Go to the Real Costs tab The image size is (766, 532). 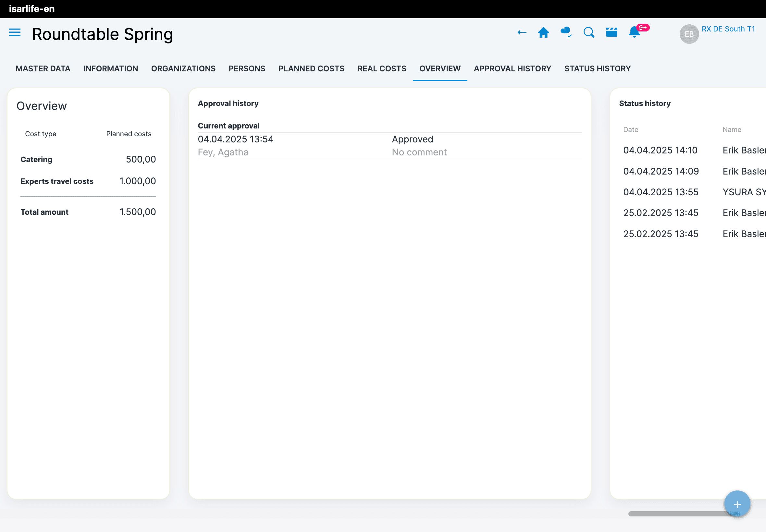point(382,69)
